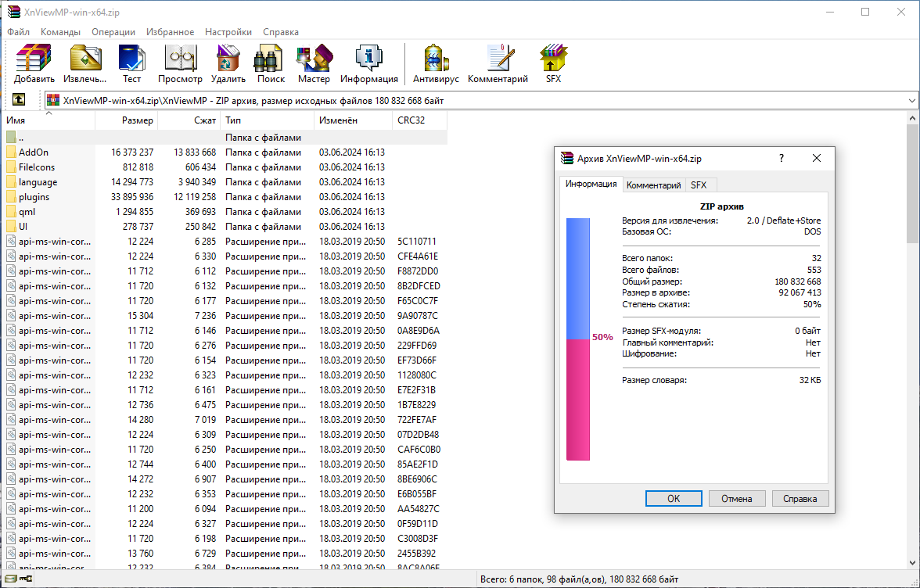The width and height of the screenshot is (920, 588).
Task: Select file row with CRC CAF6C0B0
Action: (x=225, y=449)
